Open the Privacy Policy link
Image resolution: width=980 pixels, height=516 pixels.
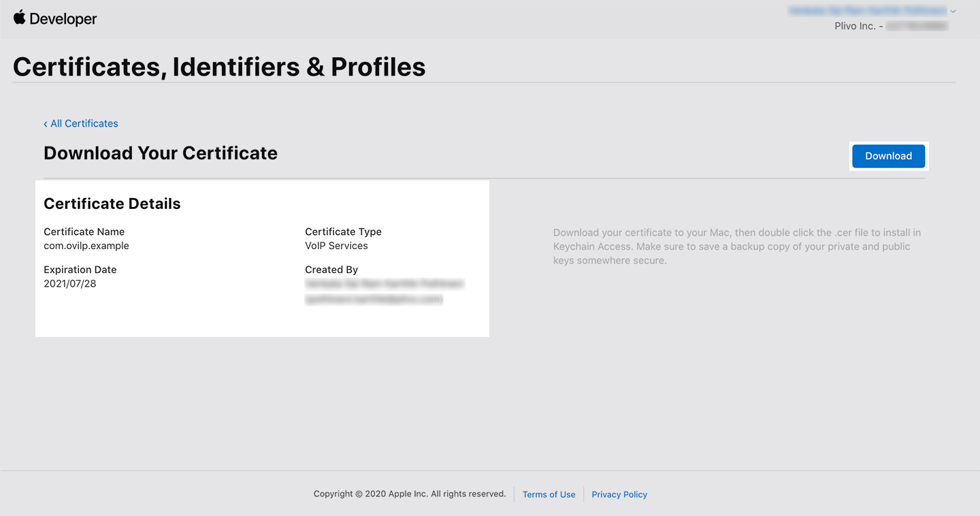coord(619,494)
